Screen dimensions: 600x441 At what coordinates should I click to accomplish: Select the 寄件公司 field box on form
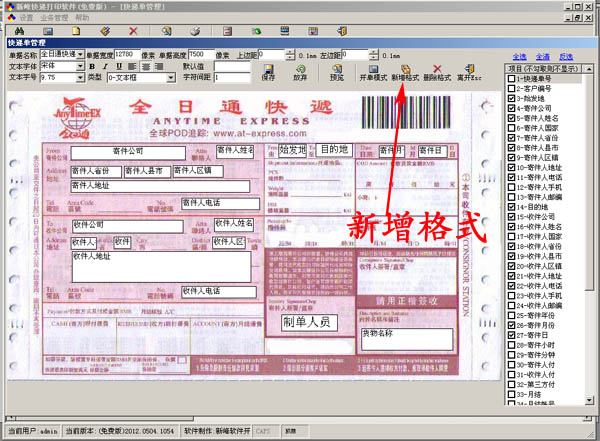click(x=128, y=152)
